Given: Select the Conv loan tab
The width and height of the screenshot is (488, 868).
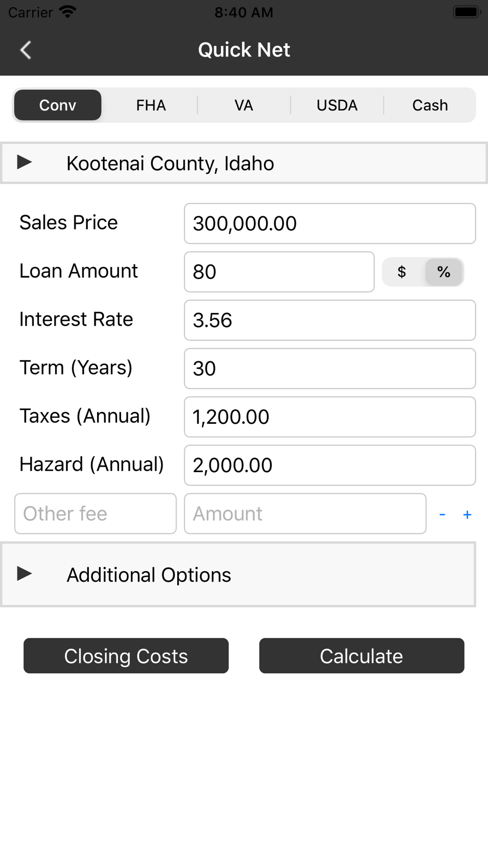Looking at the screenshot, I should coord(58,105).
